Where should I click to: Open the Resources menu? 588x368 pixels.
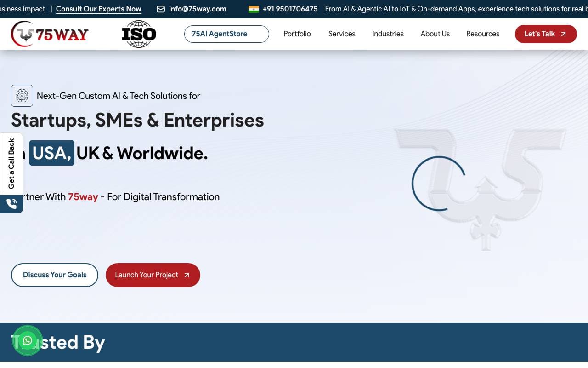click(x=483, y=34)
